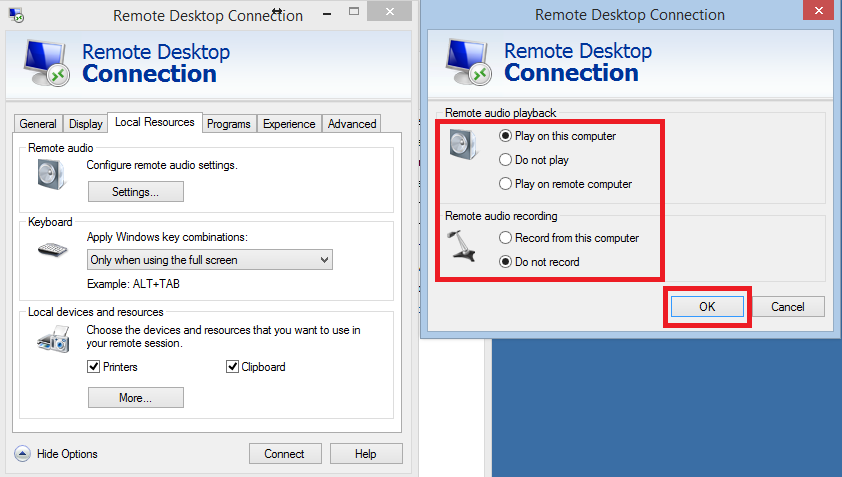The width and height of the screenshot is (842, 477).
Task: Open the Windows key combinations dropdown
Action: pos(210,259)
